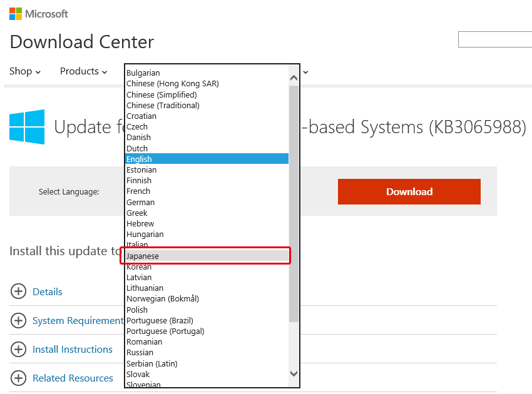Image resolution: width=532 pixels, height=394 pixels.
Task: Select Chinese (Simplified) language
Action: tap(207, 94)
